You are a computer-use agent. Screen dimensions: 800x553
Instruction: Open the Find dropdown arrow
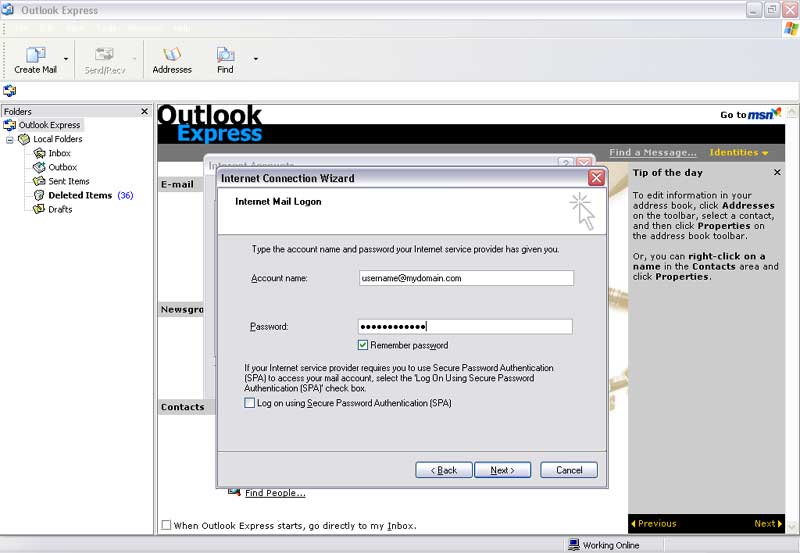click(x=256, y=59)
